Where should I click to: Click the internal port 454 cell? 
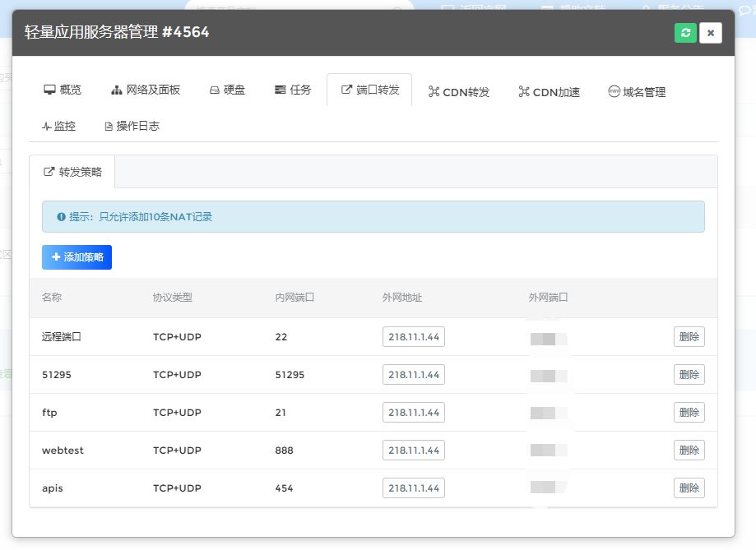click(285, 488)
